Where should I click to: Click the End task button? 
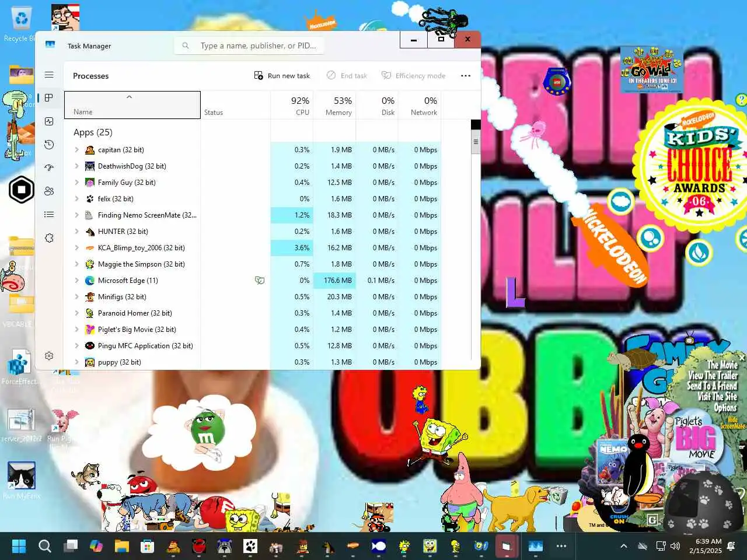point(347,76)
